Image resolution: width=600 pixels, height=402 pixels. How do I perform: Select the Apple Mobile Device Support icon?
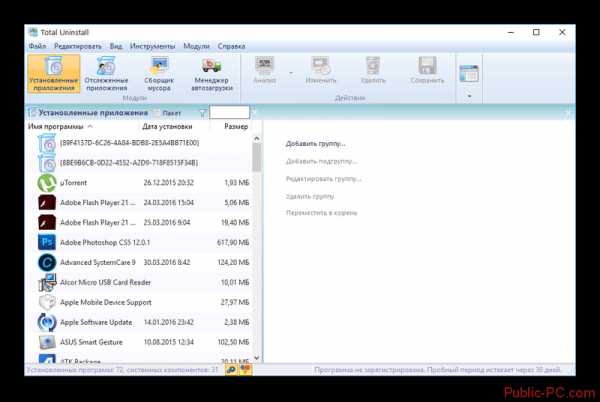47,302
